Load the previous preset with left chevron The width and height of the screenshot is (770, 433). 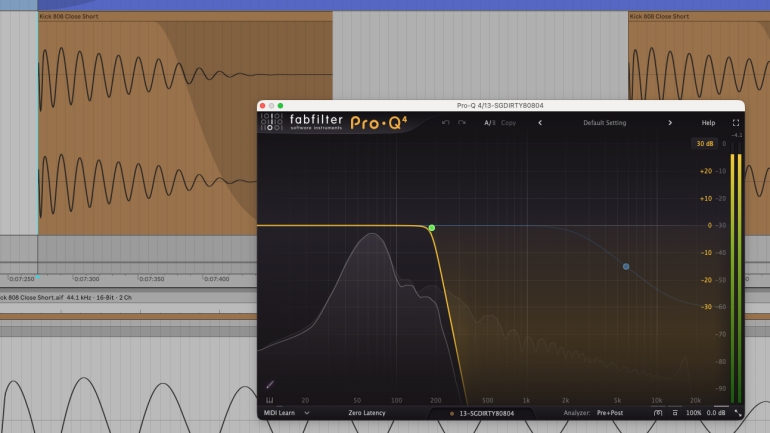[x=540, y=123]
